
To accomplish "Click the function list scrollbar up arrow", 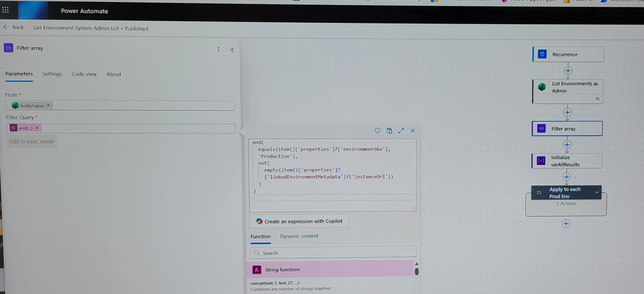I will point(417,264).
